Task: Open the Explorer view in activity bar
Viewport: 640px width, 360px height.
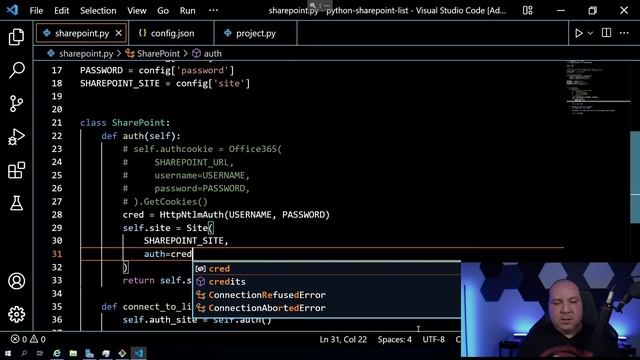Action: (16, 37)
